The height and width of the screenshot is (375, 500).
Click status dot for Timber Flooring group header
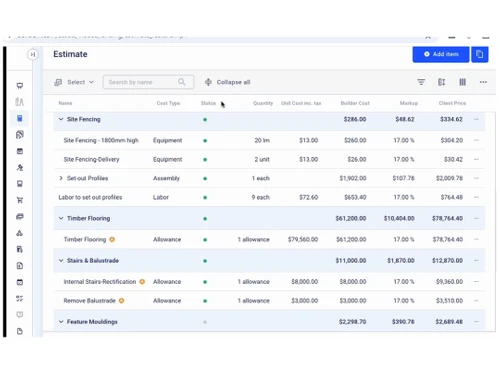[x=205, y=219]
